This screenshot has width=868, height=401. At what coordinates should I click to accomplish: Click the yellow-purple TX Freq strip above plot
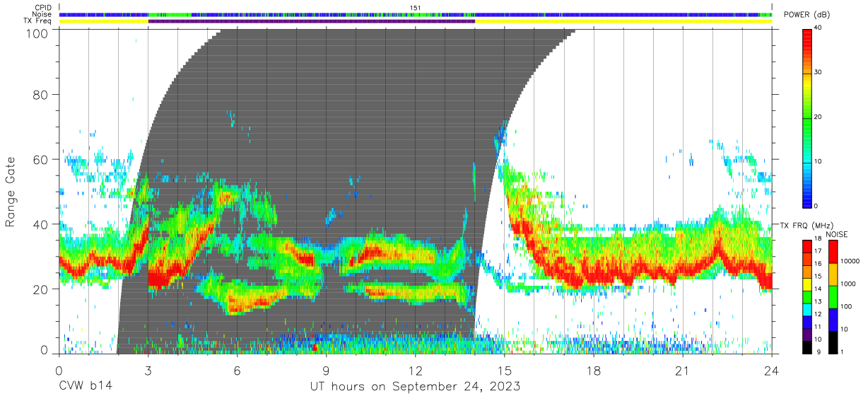tap(416, 21)
